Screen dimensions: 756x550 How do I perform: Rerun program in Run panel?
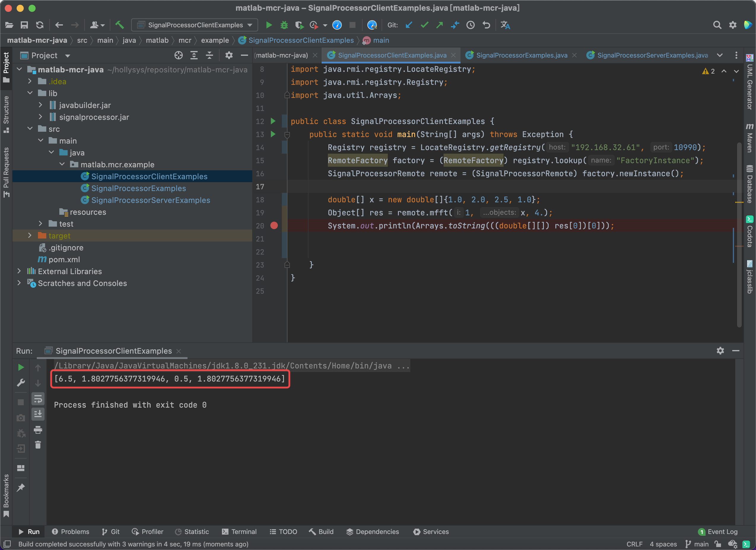(x=21, y=367)
